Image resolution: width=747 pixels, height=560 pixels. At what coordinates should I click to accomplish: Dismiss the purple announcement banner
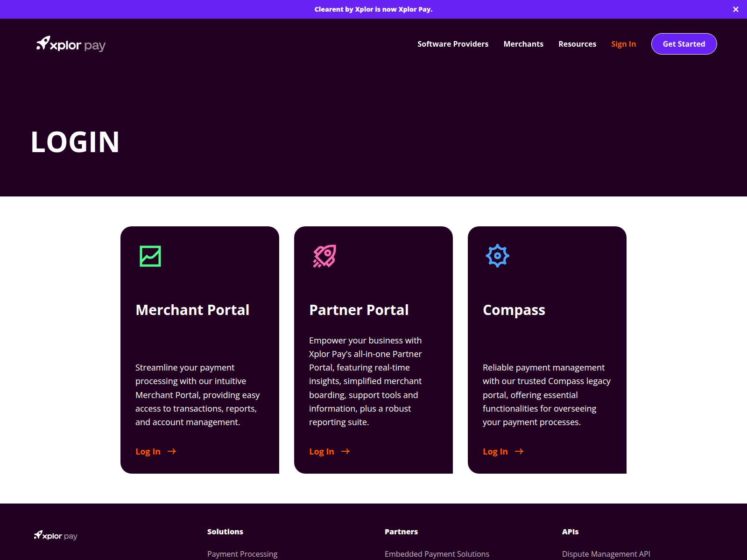(x=735, y=9)
